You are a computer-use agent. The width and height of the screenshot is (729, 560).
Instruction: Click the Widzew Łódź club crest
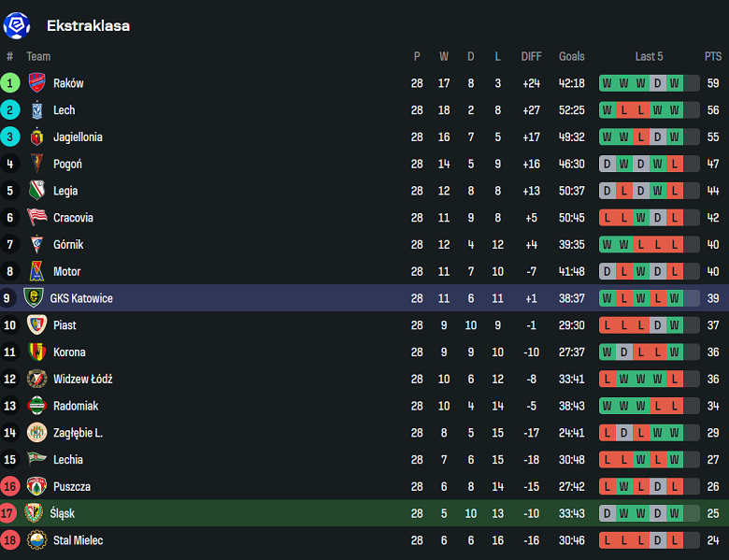pos(37,380)
